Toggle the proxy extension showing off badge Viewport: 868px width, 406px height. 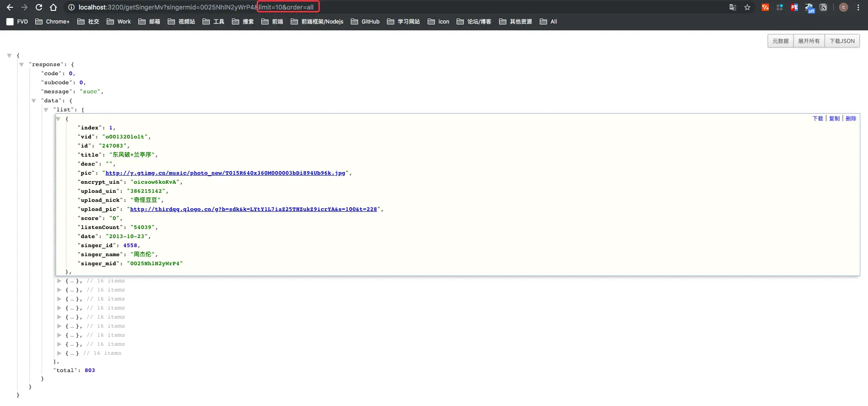[809, 8]
